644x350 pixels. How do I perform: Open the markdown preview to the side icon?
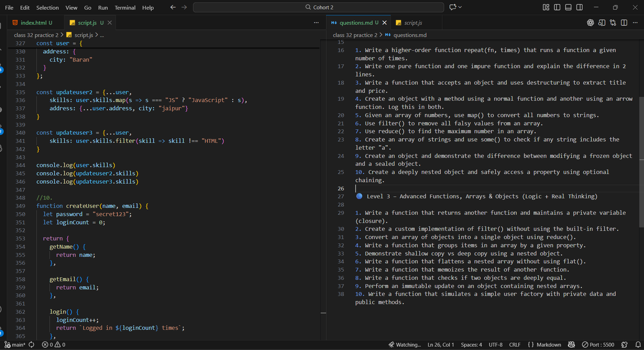tap(602, 23)
